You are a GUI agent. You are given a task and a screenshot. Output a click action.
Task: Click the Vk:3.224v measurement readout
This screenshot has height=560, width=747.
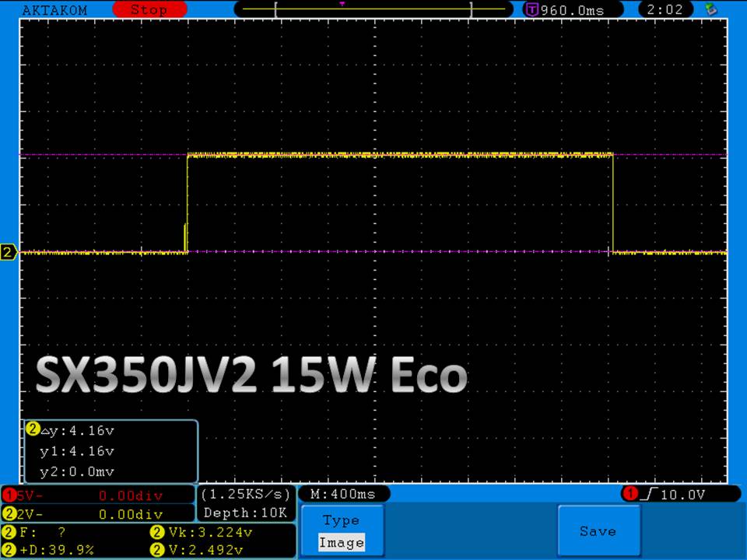(x=219, y=533)
